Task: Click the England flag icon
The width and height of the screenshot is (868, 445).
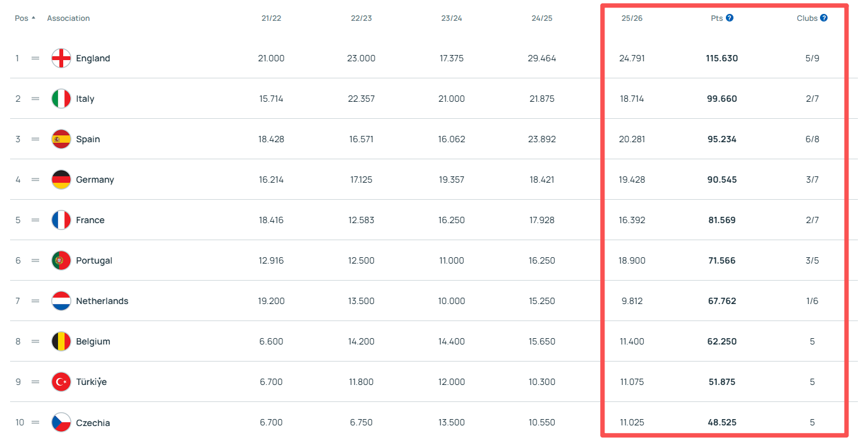Action: coord(61,58)
